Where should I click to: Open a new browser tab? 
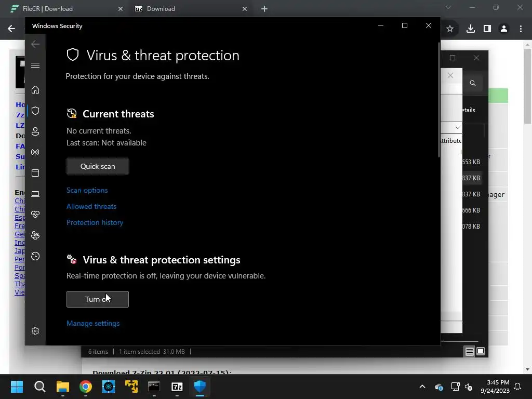pos(264,9)
